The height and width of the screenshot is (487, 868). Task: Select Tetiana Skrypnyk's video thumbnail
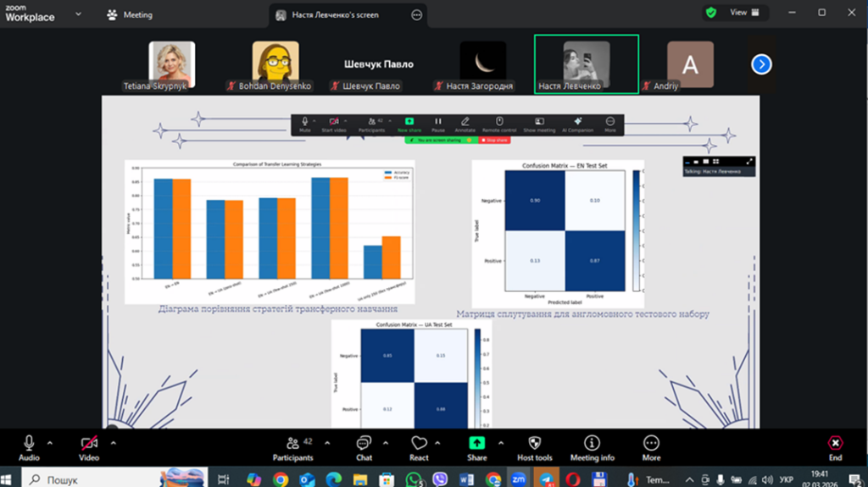pyautogui.click(x=171, y=65)
